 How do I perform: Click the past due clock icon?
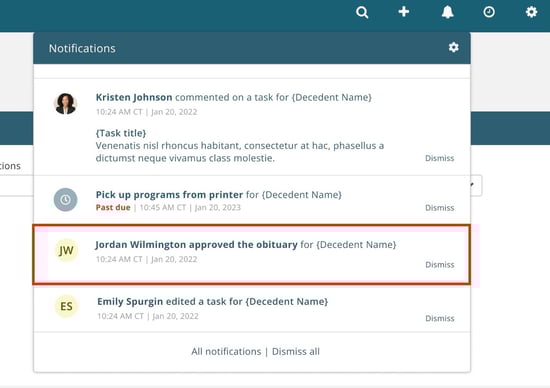(x=65, y=200)
